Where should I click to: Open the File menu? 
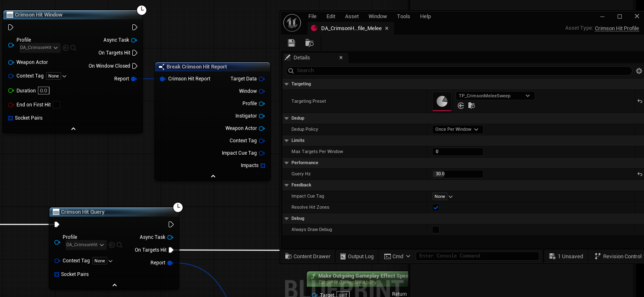point(313,16)
